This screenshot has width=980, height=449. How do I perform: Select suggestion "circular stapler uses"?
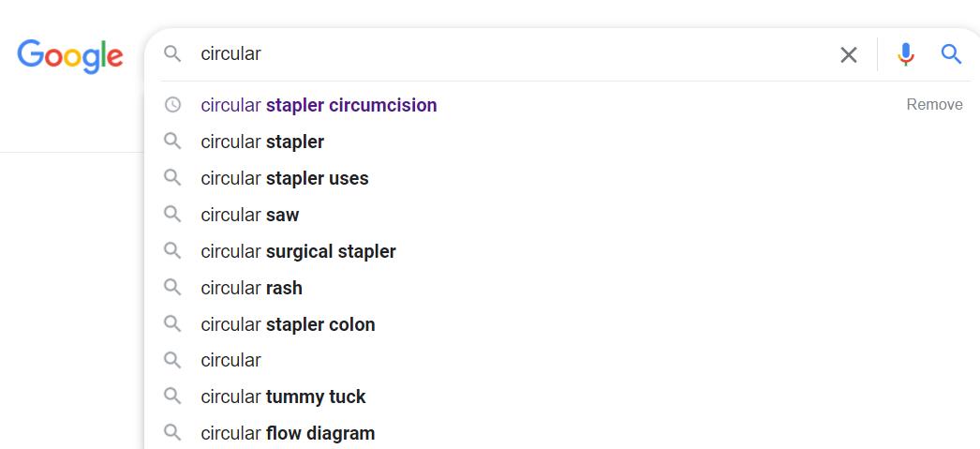(285, 178)
